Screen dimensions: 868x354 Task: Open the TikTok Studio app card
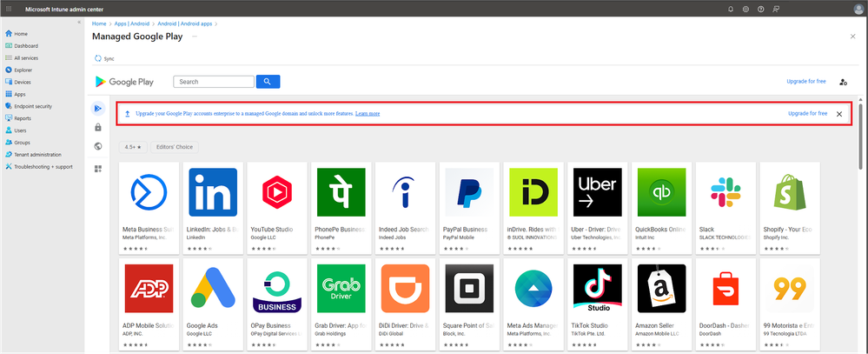coord(597,304)
